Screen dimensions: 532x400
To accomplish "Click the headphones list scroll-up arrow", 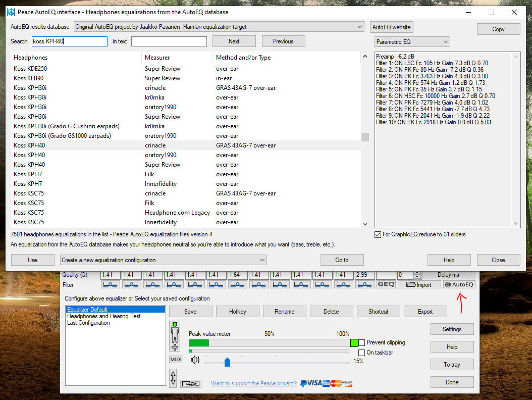I will coord(365,57).
